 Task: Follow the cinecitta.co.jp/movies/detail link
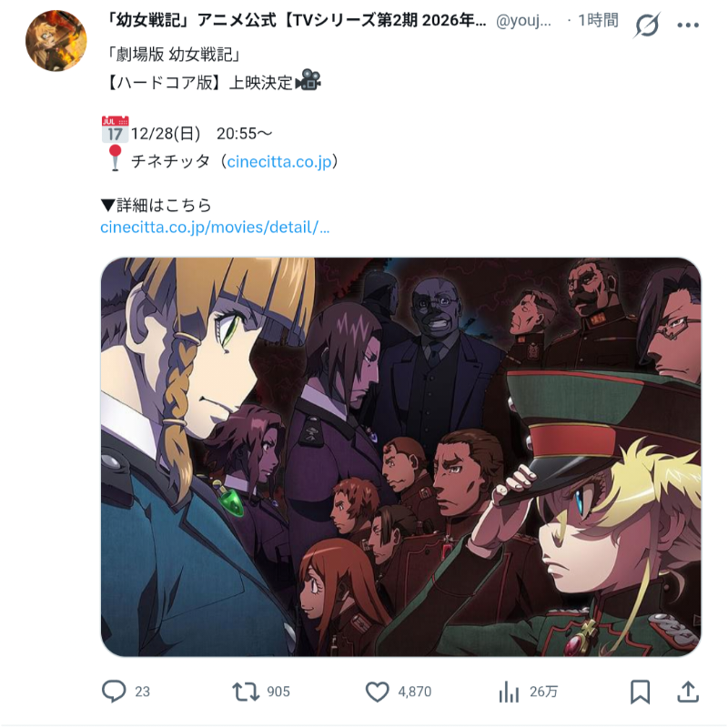pos(215,227)
